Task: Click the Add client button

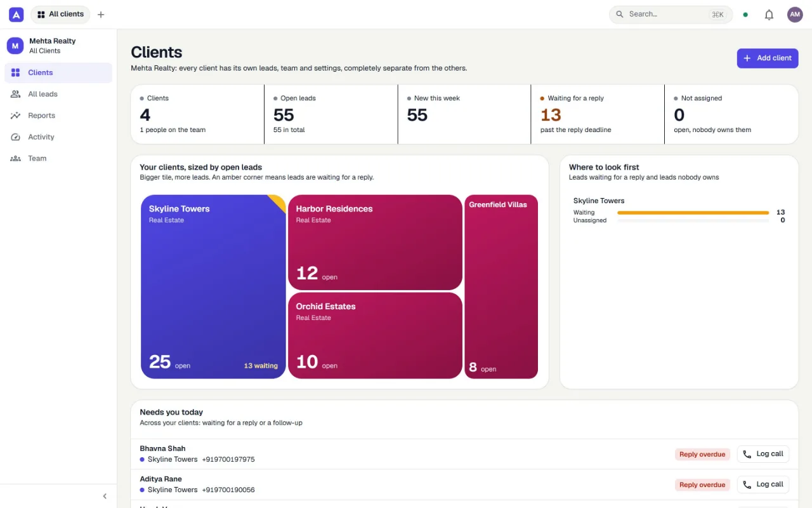Action: (x=768, y=58)
